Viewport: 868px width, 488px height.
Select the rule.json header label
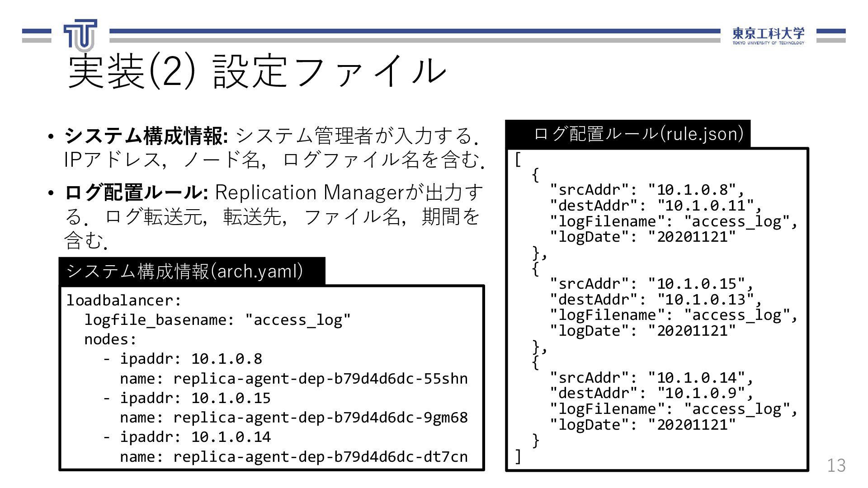[638, 134]
